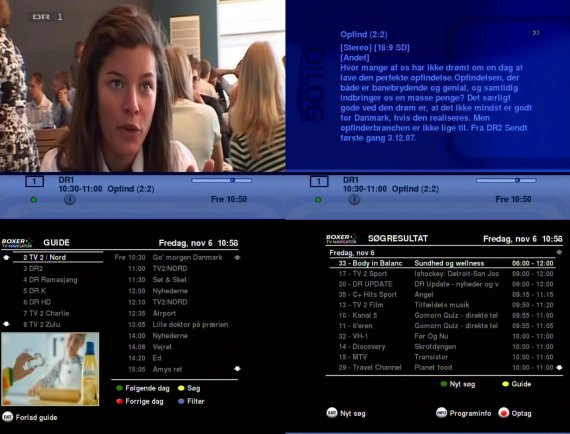
Task: Click the guide preview video thumbnail
Action: click(x=50, y=369)
